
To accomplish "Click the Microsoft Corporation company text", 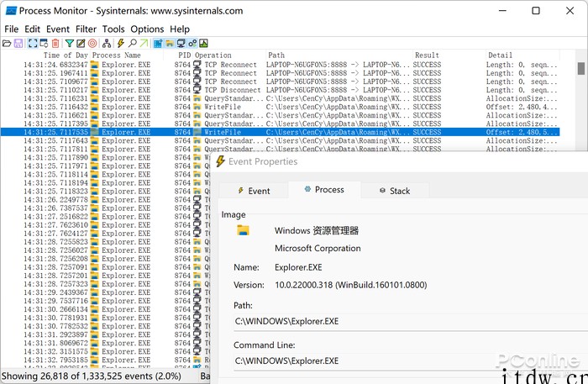I will (318, 248).
